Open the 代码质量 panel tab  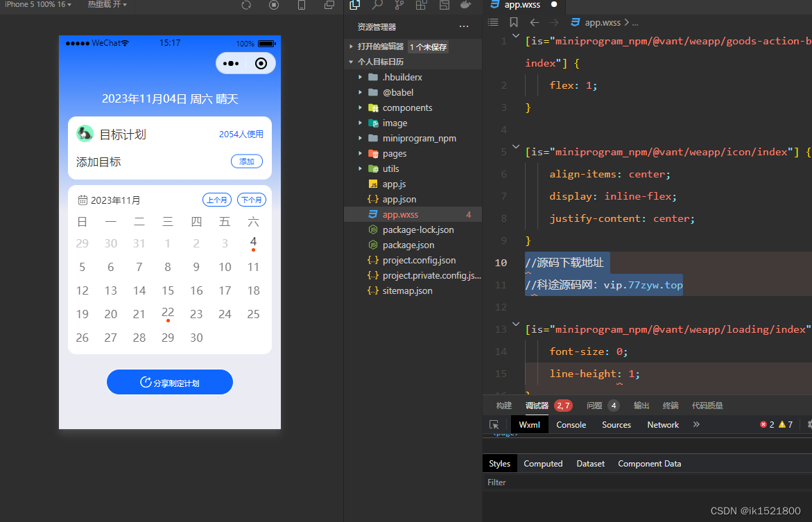click(707, 406)
